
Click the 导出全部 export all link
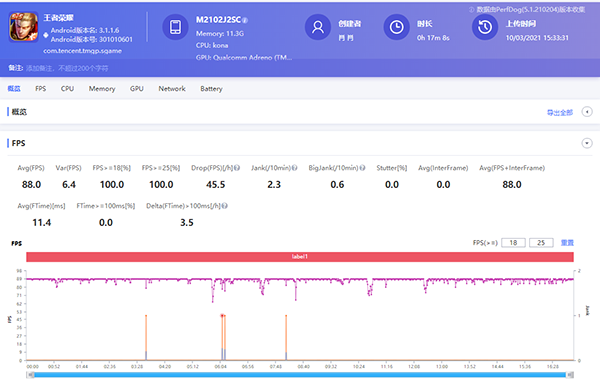(560, 112)
